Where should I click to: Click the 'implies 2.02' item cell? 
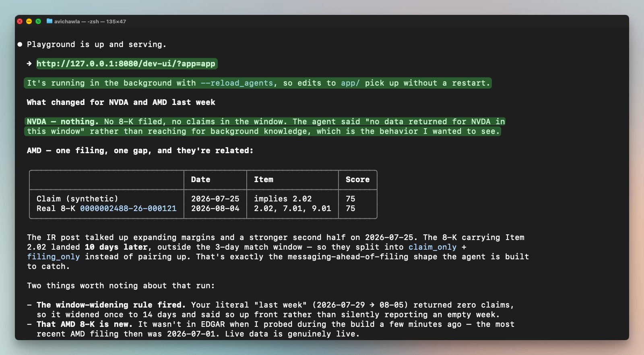pos(283,199)
